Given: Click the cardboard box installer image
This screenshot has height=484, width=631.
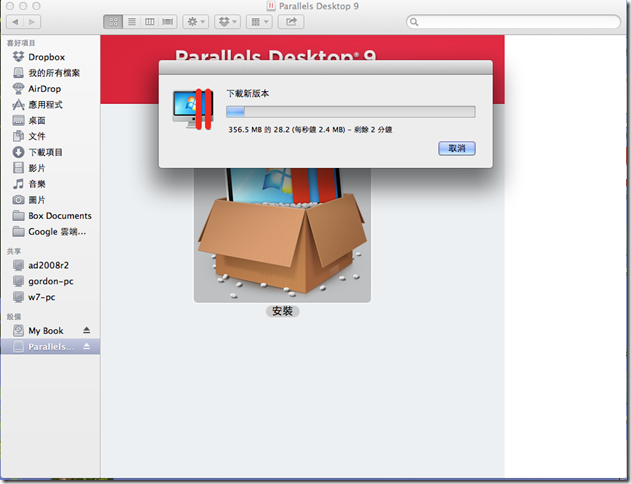Looking at the screenshot, I should click(x=282, y=235).
